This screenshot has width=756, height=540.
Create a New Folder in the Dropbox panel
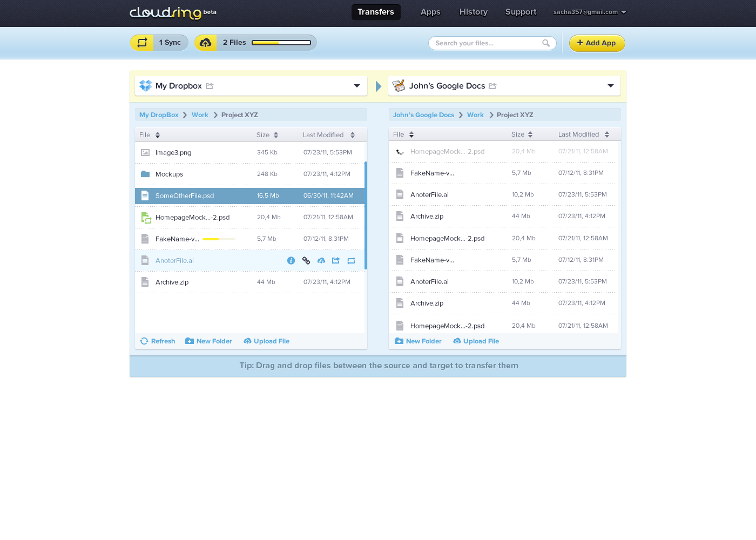point(208,341)
